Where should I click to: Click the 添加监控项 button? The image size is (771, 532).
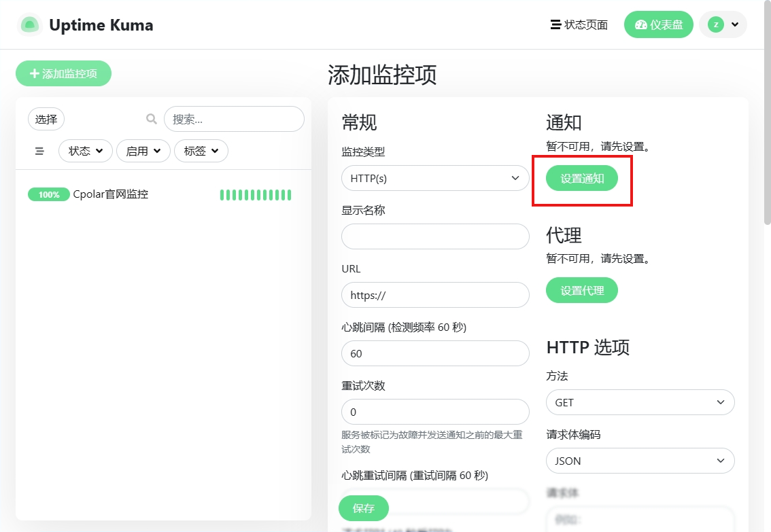click(x=63, y=73)
